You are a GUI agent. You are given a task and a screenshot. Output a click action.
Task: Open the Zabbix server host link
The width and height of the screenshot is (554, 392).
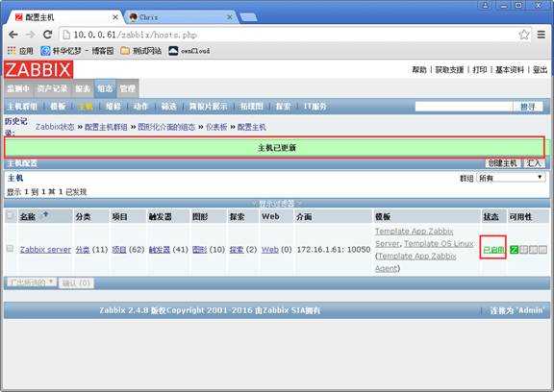pyautogui.click(x=45, y=250)
